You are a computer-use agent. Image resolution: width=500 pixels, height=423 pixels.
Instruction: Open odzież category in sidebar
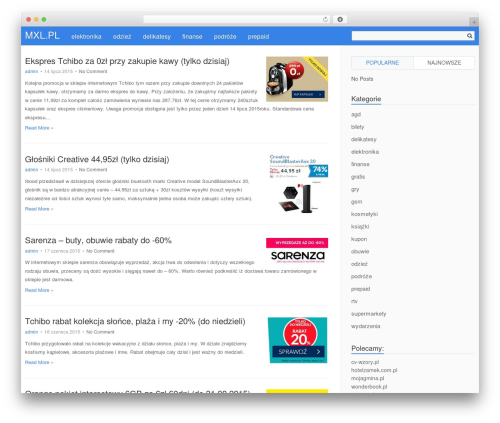pyautogui.click(x=359, y=264)
